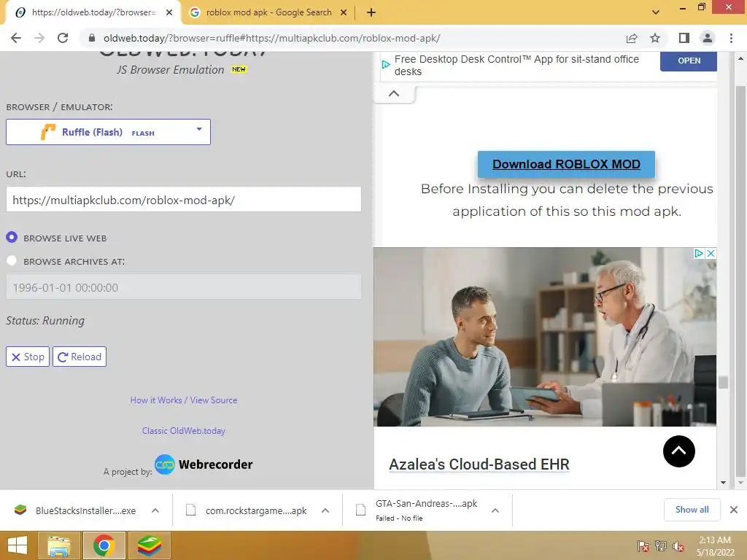Open com.rockstargame apk download item

click(x=248, y=510)
